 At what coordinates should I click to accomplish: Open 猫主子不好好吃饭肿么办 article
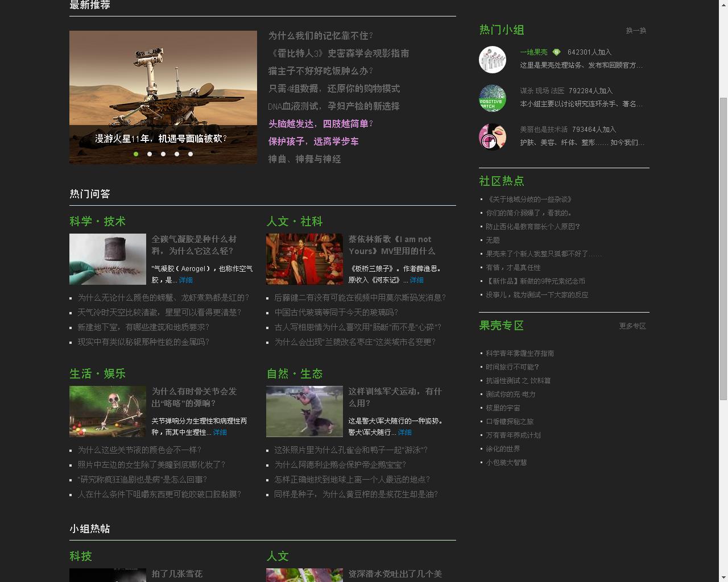pyautogui.click(x=321, y=71)
